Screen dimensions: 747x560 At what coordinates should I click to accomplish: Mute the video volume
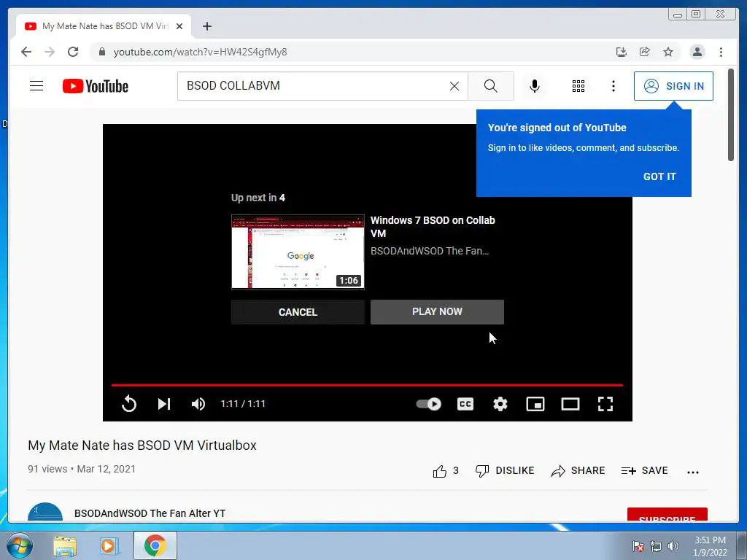pos(198,404)
